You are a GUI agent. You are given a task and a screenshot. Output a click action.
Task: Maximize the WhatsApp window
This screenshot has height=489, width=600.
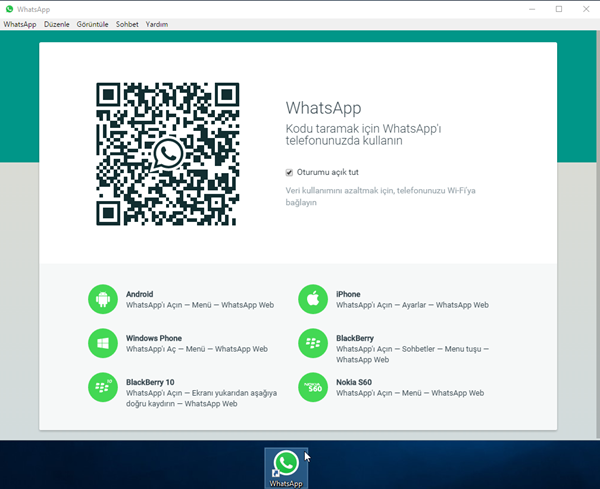[559, 9]
